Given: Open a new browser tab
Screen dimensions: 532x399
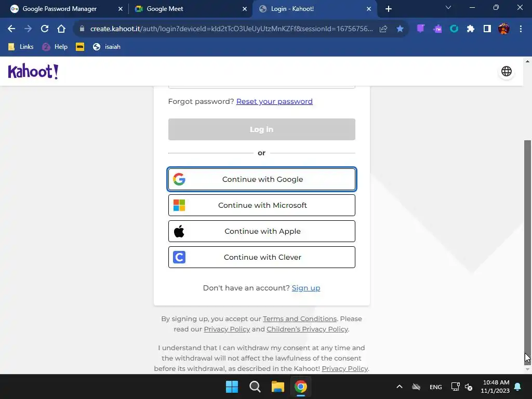Looking at the screenshot, I should click(x=389, y=9).
